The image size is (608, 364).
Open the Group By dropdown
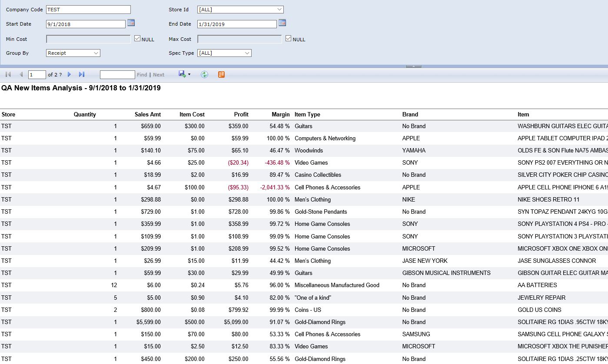point(73,53)
